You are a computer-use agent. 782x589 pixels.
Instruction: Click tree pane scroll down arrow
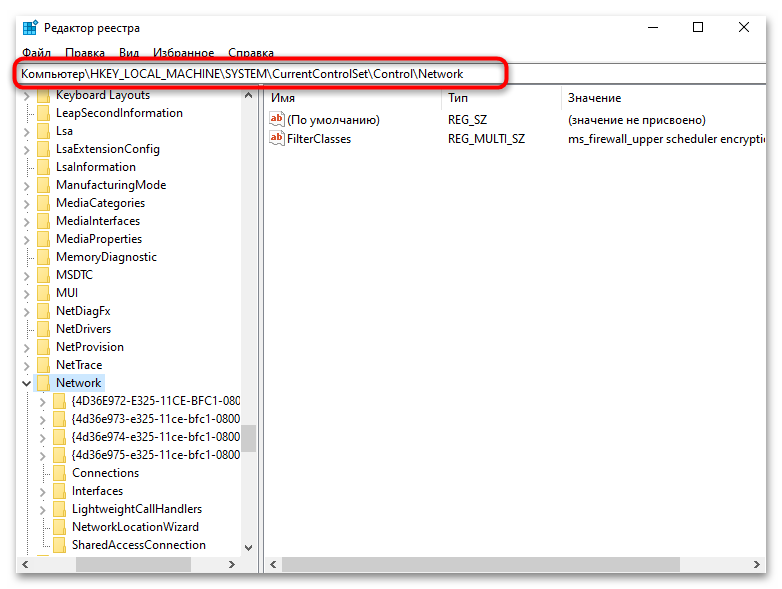click(x=248, y=548)
